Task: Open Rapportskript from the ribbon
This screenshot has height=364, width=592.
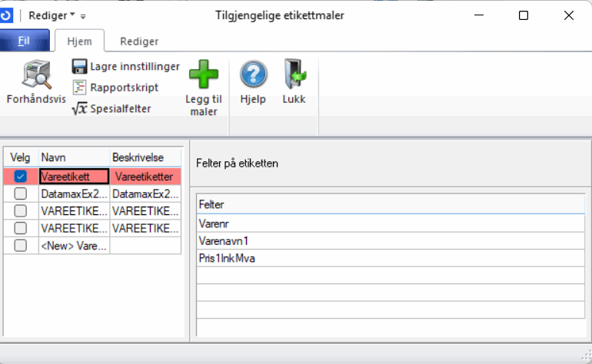Action: [x=80, y=88]
